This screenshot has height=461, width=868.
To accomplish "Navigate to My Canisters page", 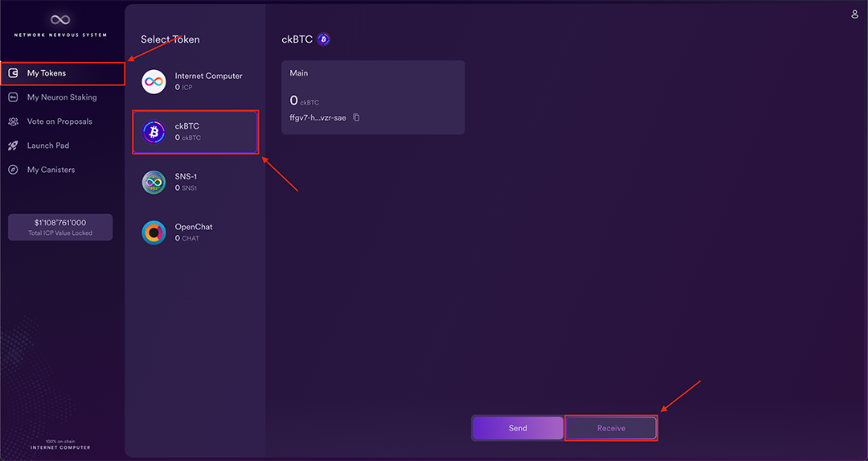I will [51, 170].
